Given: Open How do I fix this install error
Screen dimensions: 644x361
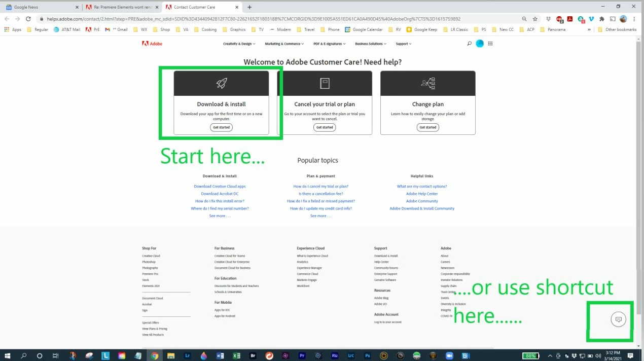Looking at the screenshot, I should [220, 201].
